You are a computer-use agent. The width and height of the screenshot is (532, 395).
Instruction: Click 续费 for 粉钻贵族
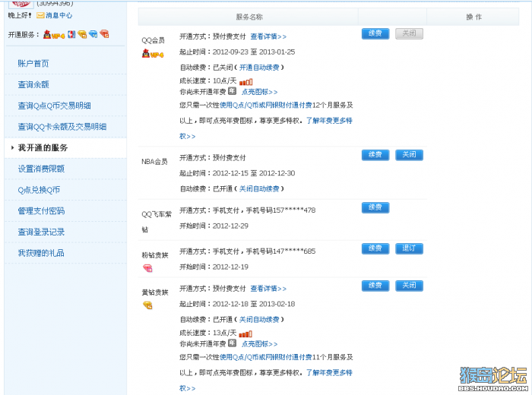pyautogui.click(x=375, y=248)
